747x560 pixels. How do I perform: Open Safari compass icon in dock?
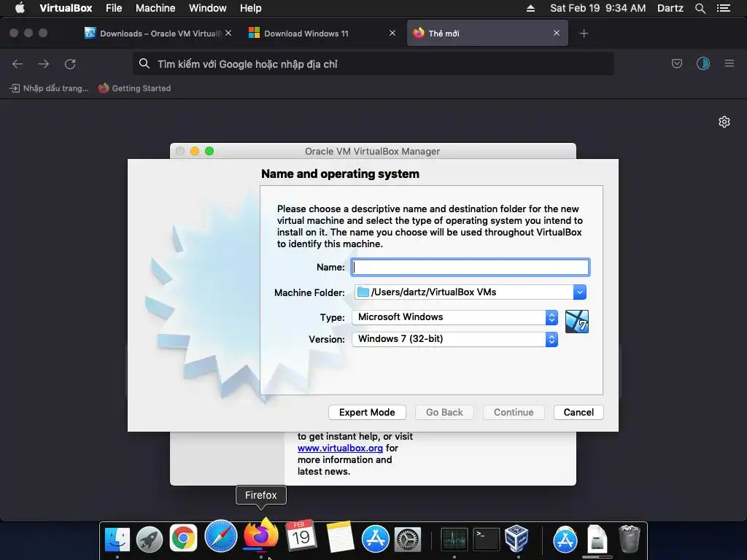coord(220,536)
